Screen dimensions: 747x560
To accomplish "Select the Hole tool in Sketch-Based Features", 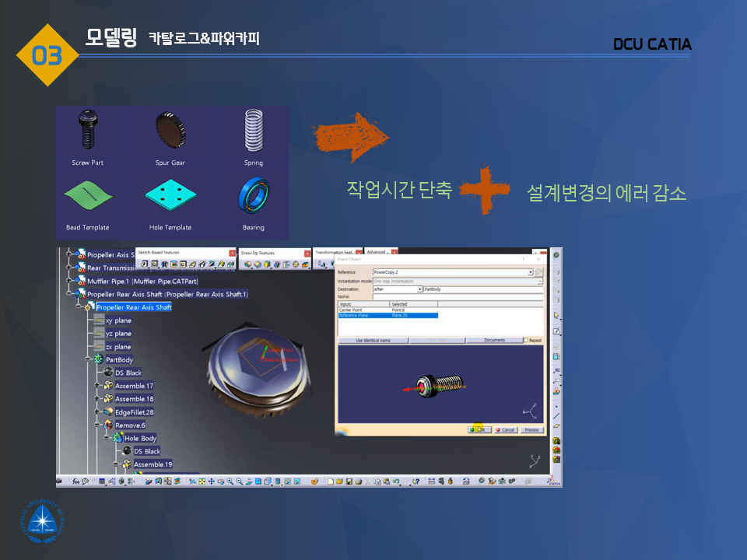I will click(x=183, y=264).
